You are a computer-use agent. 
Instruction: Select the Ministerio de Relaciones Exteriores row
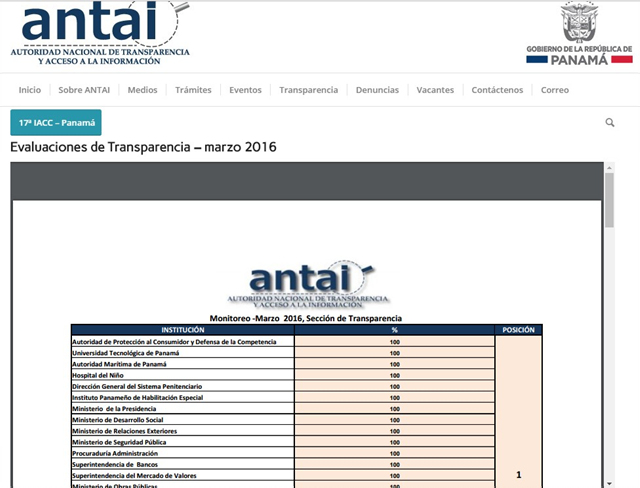tap(283, 431)
